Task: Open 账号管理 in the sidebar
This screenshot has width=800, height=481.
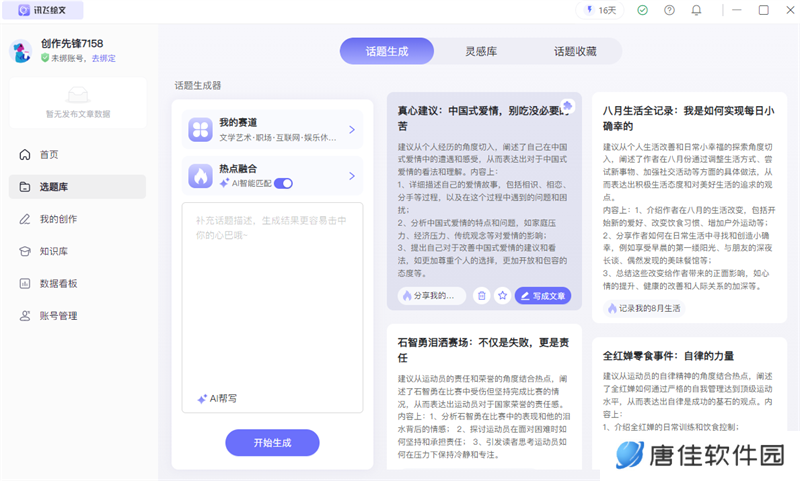Action: (x=77, y=316)
